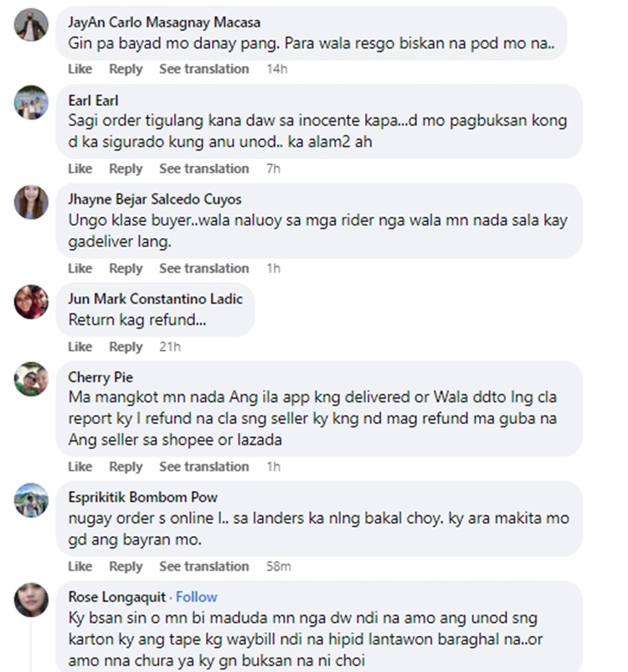Open Jun Mark Constantino Ladic's avatar
This screenshot has height=672, width=628.
(x=31, y=302)
